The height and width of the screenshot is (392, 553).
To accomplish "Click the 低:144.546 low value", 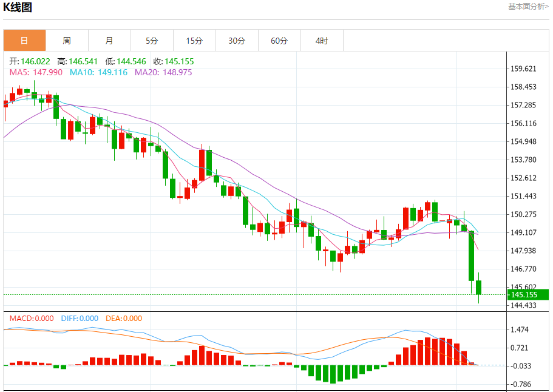I will click(126, 61).
